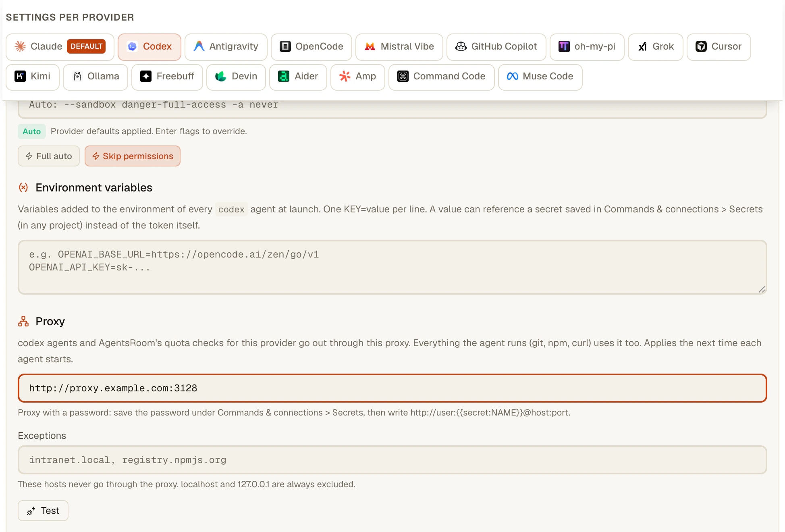This screenshot has height=532, width=785.
Task: Select the Codex provider tab
Action: tap(149, 47)
